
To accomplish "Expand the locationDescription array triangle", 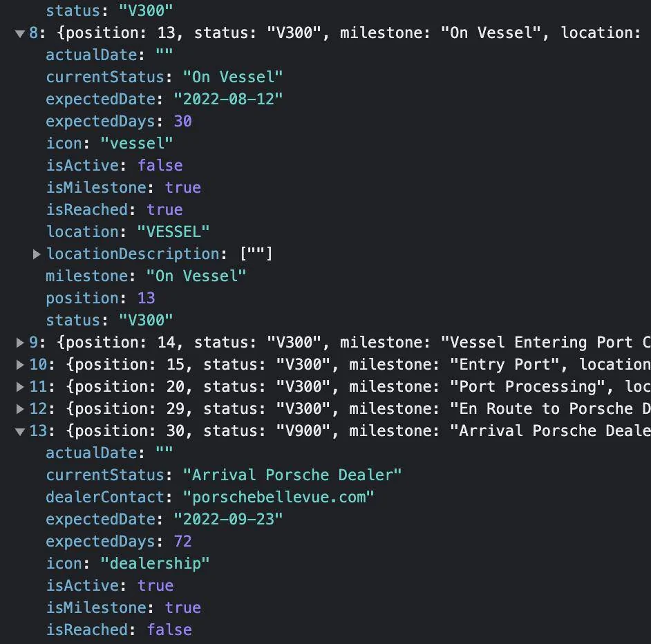I will point(37,254).
